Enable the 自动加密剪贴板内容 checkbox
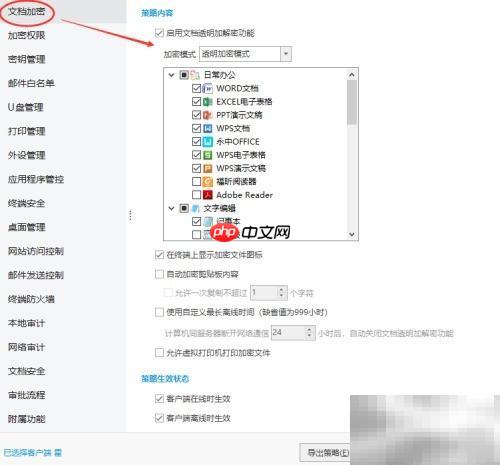The height and width of the screenshot is (465, 500). tap(159, 274)
